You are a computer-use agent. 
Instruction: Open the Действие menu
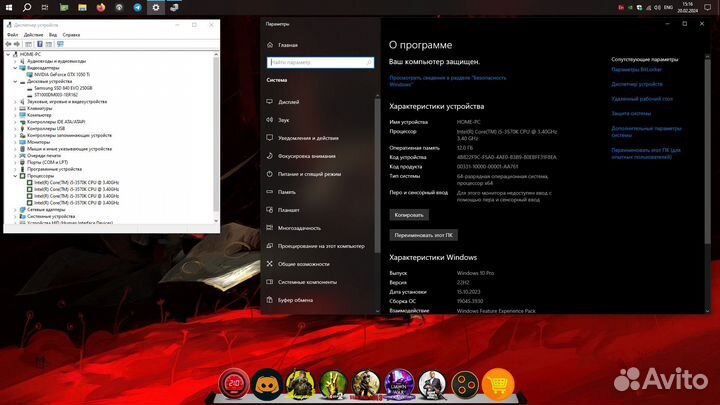click(x=34, y=35)
